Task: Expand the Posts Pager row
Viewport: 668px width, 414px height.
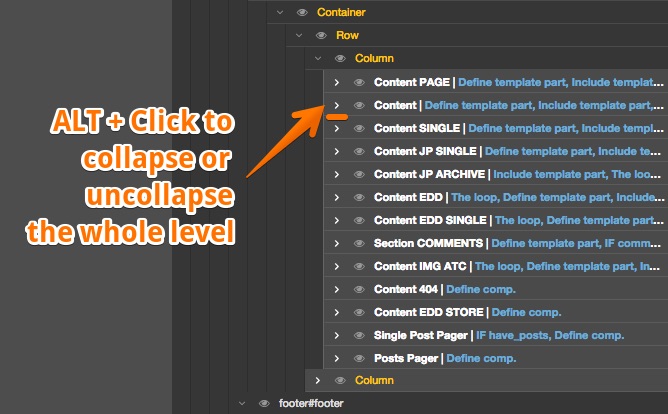Action: coord(337,358)
